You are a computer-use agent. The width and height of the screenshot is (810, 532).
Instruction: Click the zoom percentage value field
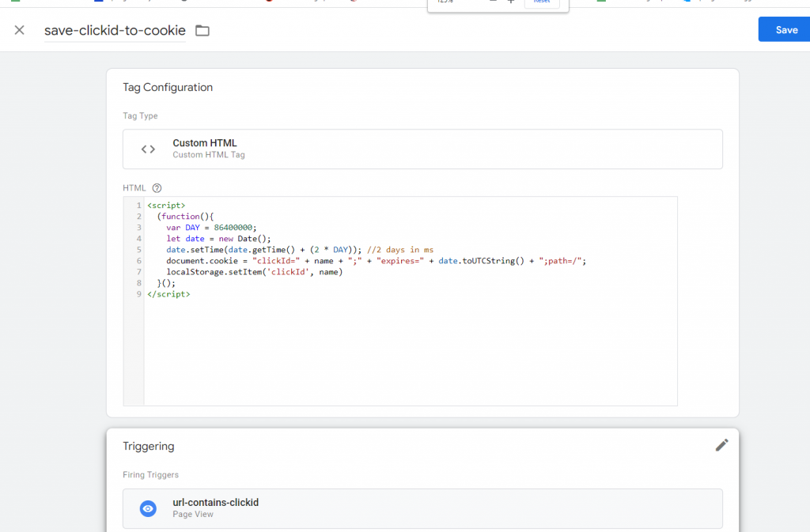click(447, 4)
